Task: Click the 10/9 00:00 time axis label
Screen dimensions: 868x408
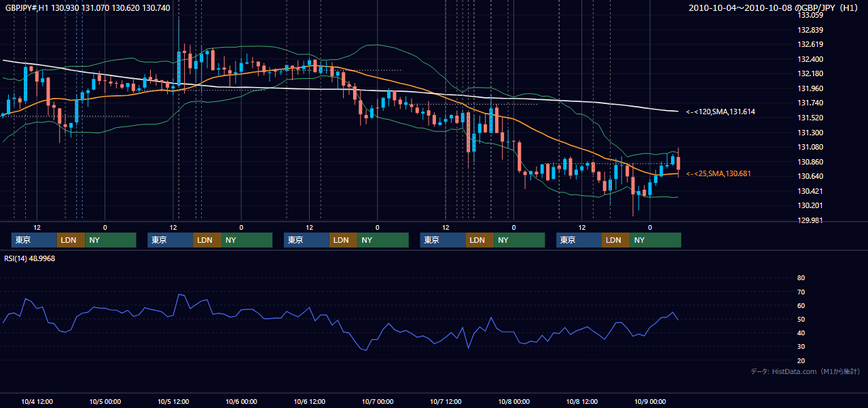Action: 650,402
